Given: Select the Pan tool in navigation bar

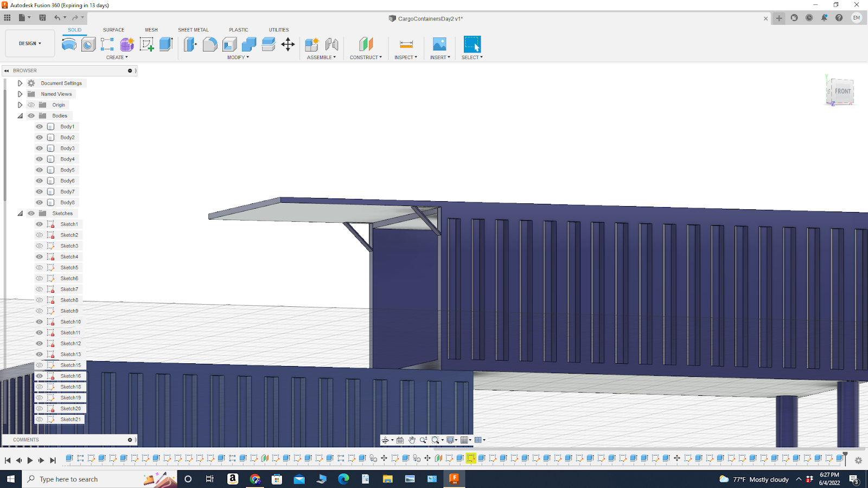Looking at the screenshot, I should (412, 440).
